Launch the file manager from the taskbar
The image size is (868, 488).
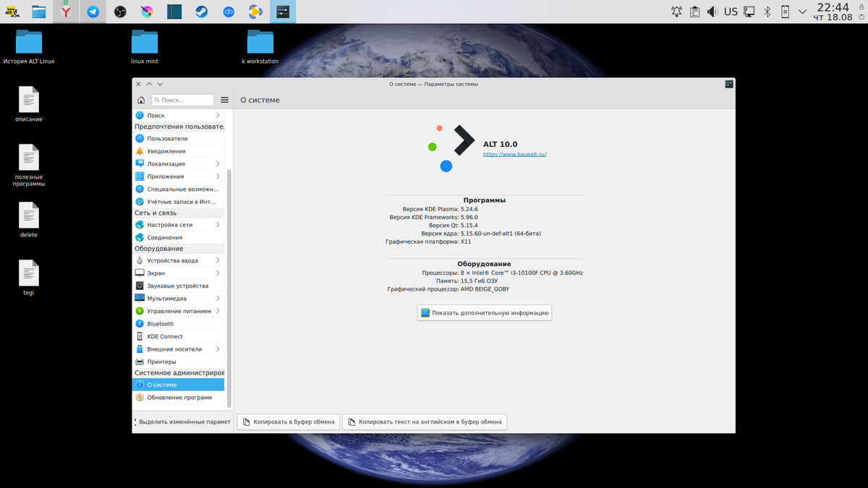tap(39, 12)
